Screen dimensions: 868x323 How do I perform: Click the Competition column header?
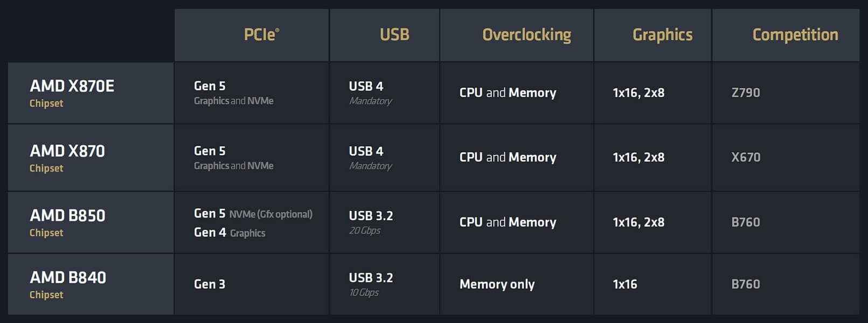[795, 35]
